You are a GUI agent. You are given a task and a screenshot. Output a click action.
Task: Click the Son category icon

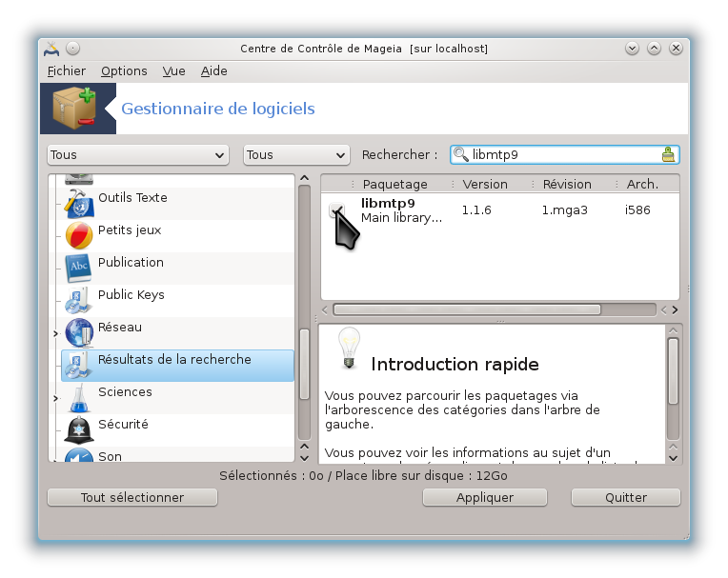(79, 456)
